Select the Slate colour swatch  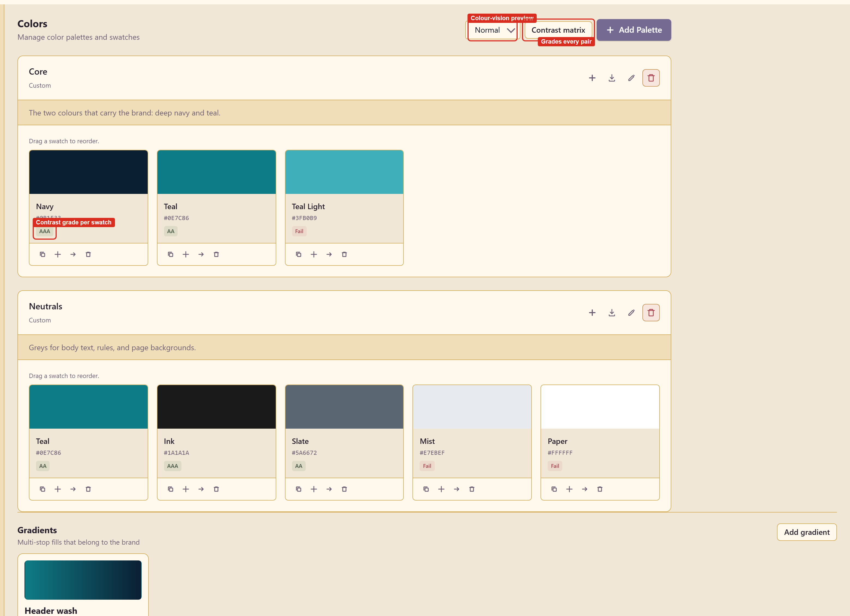[x=344, y=407]
